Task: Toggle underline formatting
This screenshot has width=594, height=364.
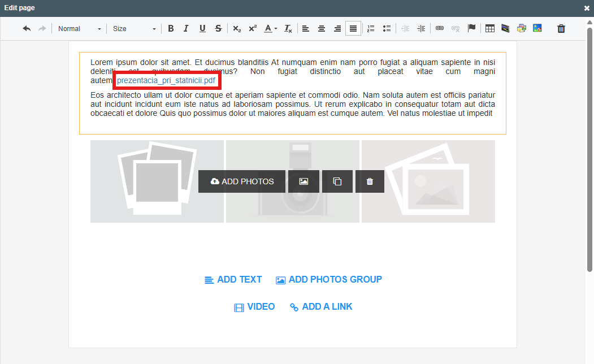Action: pos(202,29)
